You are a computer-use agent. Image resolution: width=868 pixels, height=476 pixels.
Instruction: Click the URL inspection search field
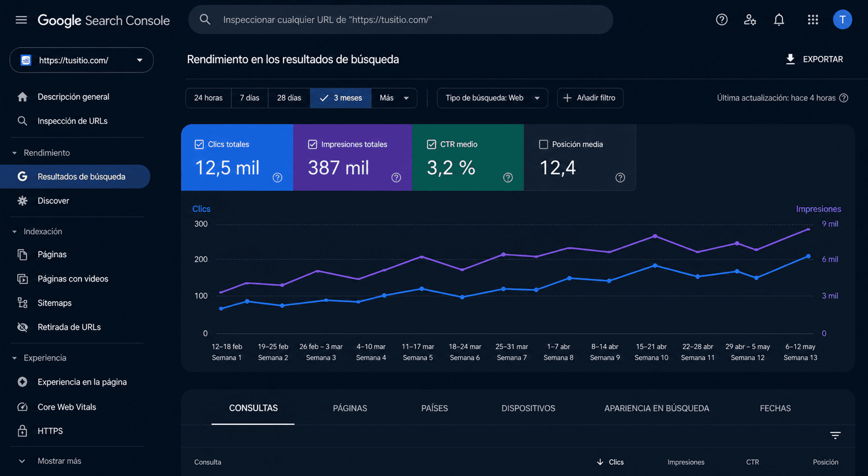[401, 19]
